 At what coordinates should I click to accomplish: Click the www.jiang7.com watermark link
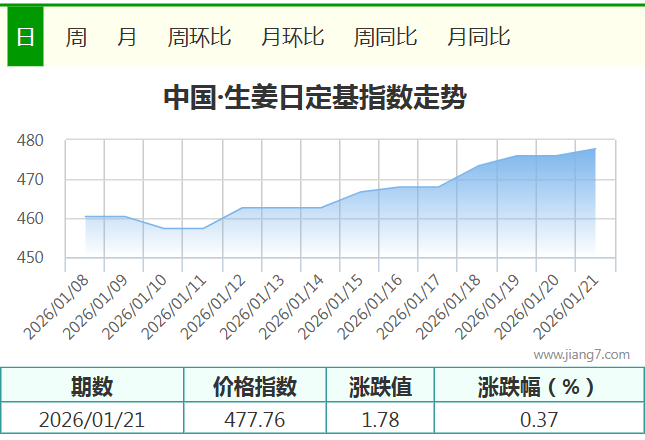[x=581, y=354]
